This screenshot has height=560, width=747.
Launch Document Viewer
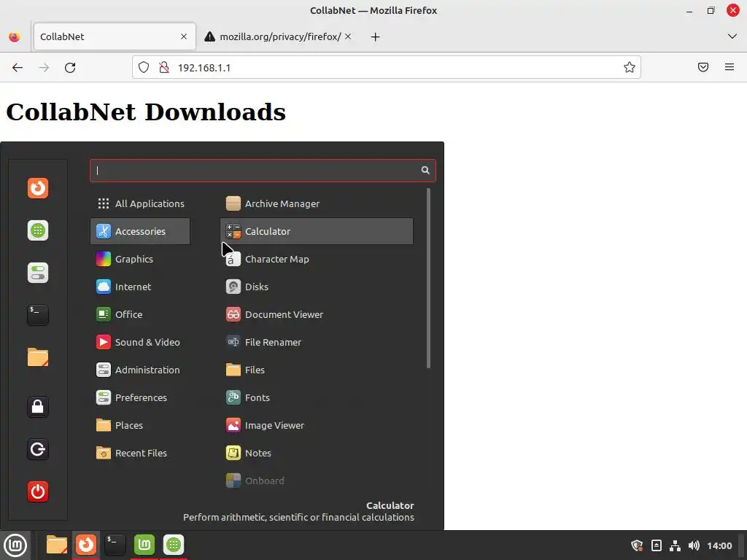pyautogui.click(x=317, y=314)
